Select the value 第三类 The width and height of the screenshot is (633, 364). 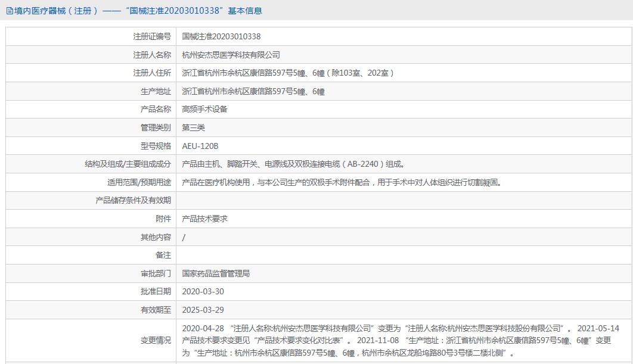coord(193,128)
